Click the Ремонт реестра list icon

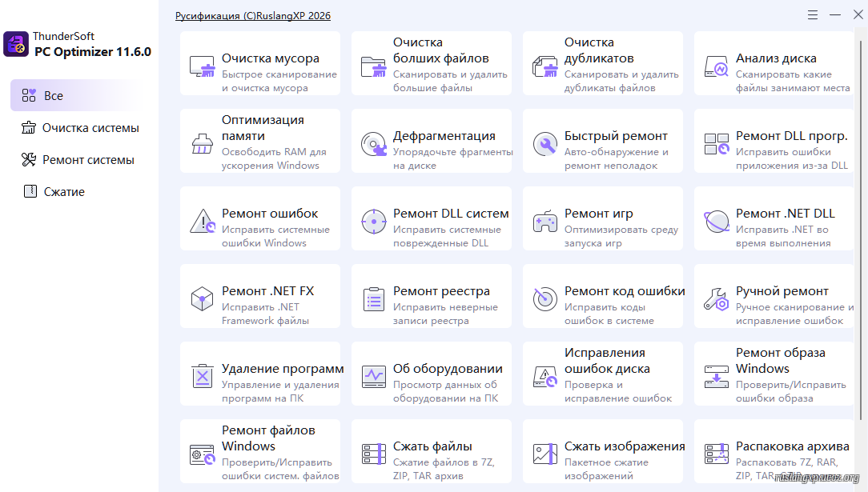tap(373, 299)
